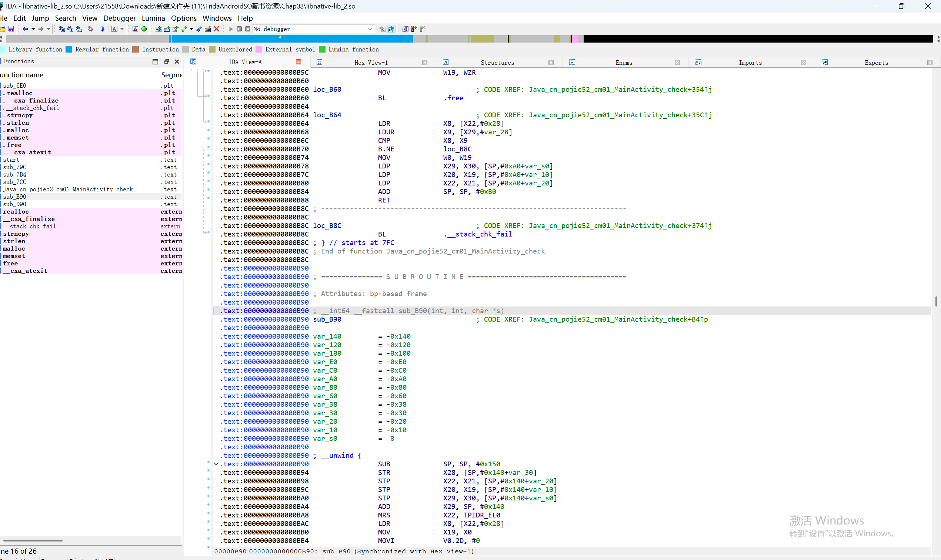Open the back-history dropdown arrow
The width and height of the screenshot is (941, 560).
[33, 28]
